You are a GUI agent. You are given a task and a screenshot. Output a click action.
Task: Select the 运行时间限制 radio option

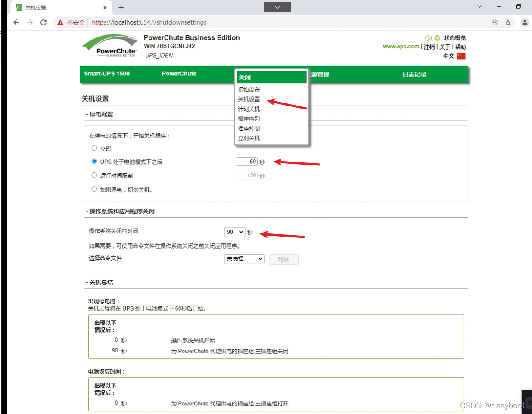94,175
